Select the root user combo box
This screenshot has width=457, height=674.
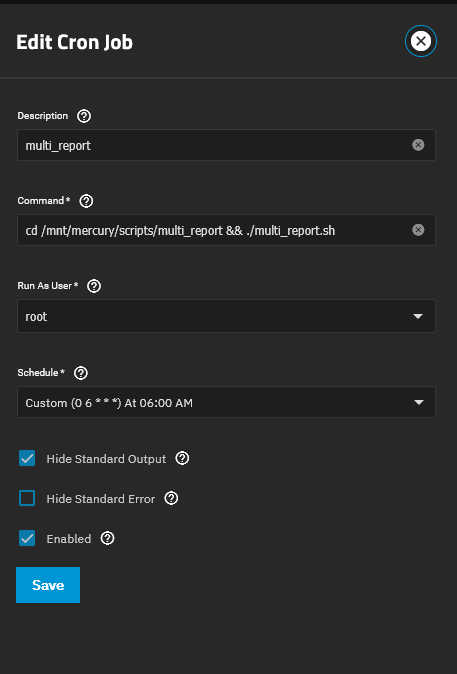click(226, 316)
